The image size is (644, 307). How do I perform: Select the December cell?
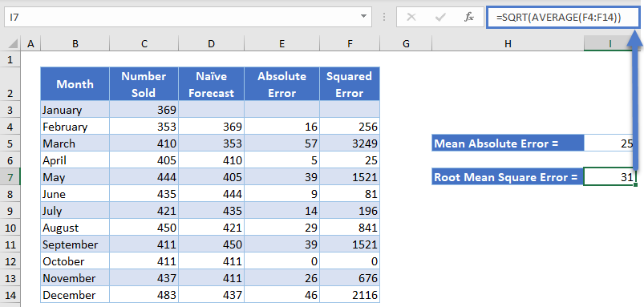[x=75, y=295]
